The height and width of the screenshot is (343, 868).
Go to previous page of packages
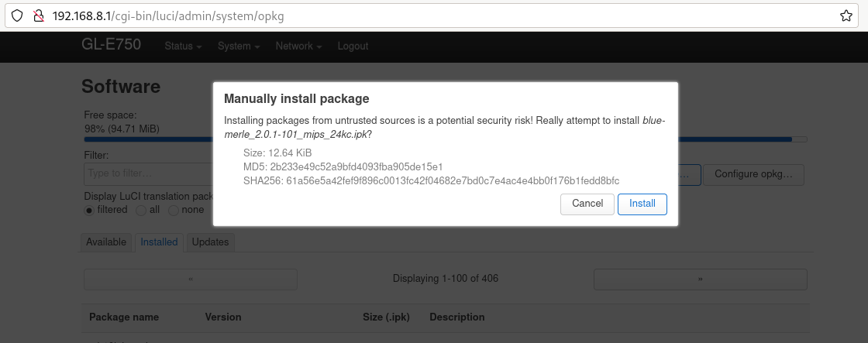coord(191,280)
